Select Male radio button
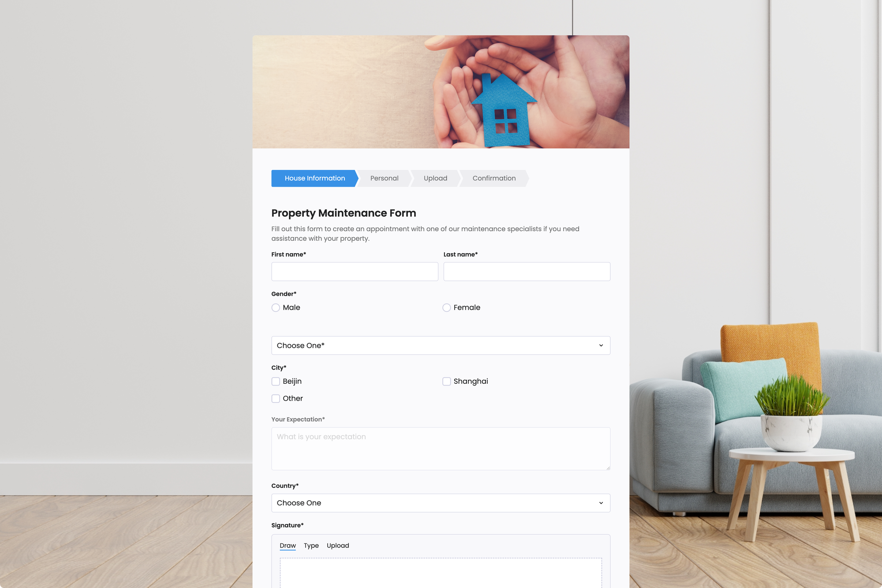The image size is (882, 588). pyautogui.click(x=276, y=307)
